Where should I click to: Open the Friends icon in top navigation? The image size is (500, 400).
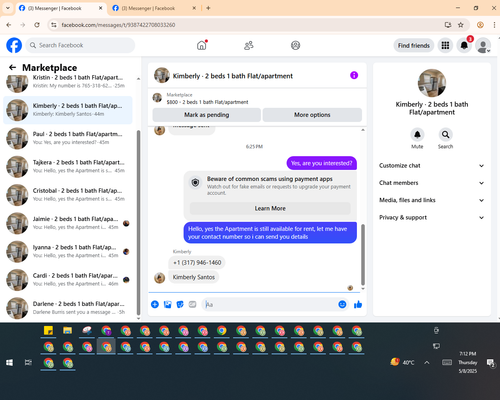coord(249,45)
